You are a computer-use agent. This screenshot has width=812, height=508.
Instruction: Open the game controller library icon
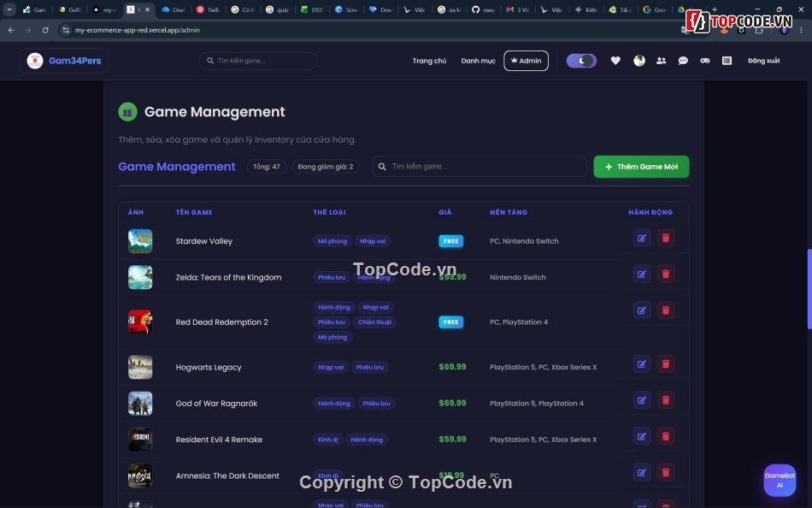(705, 61)
